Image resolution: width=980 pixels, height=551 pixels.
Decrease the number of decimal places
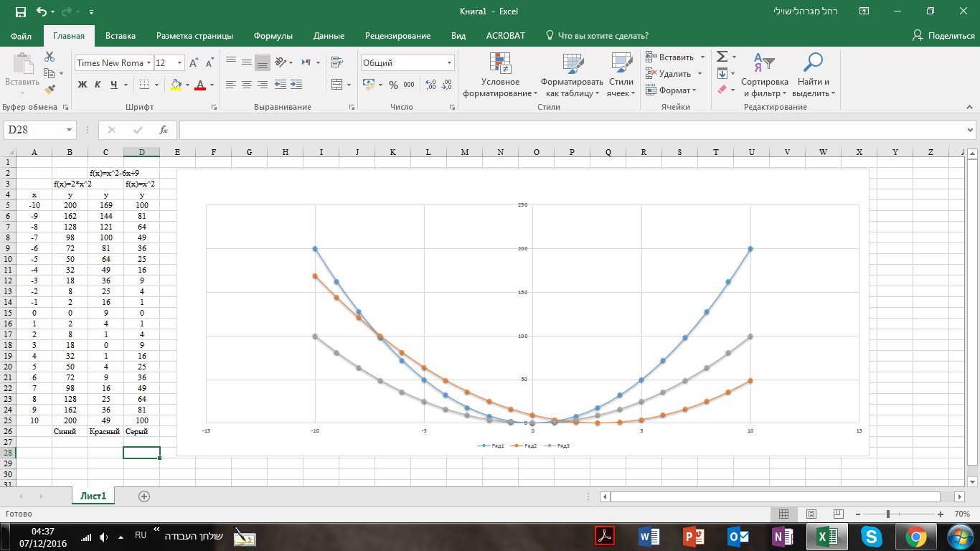point(446,85)
